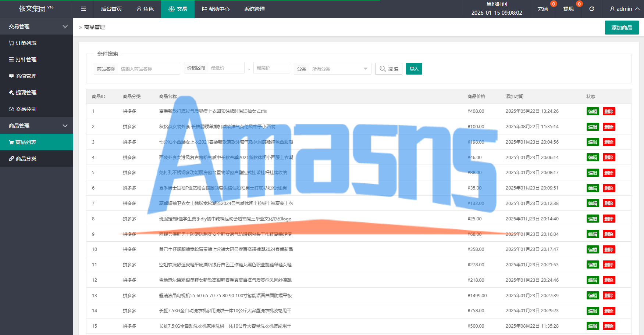Click the 搜索 search button
644x335 pixels.
click(x=389, y=69)
